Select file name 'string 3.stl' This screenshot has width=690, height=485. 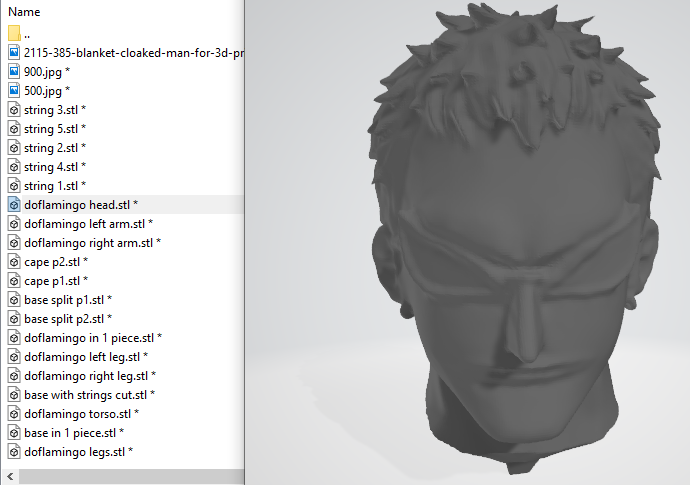click(51, 110)
